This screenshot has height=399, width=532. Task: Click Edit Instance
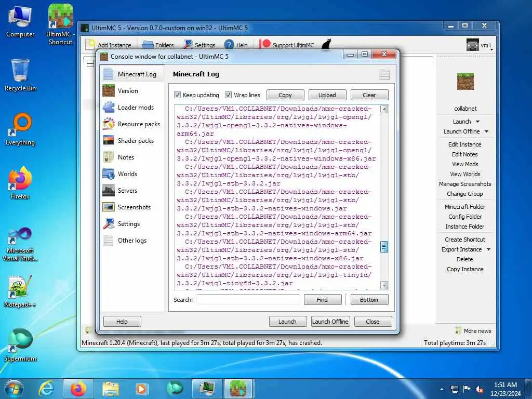465,144
